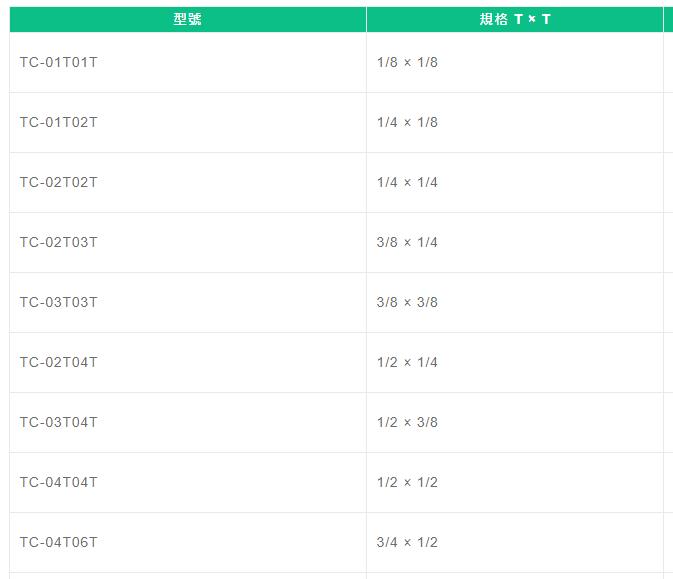Select model TC-02T04T cell
Screen dimensions: 673x579
tap(188, 362)
